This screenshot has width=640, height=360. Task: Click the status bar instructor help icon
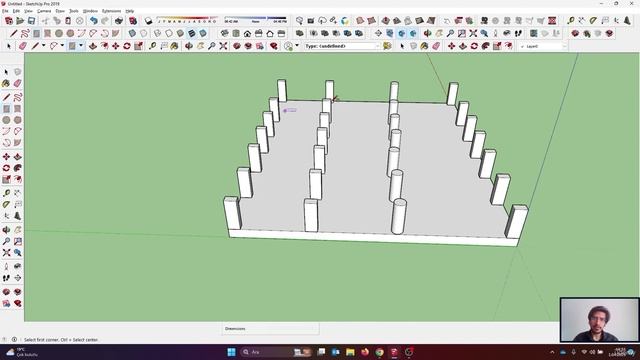click(14, 339)
